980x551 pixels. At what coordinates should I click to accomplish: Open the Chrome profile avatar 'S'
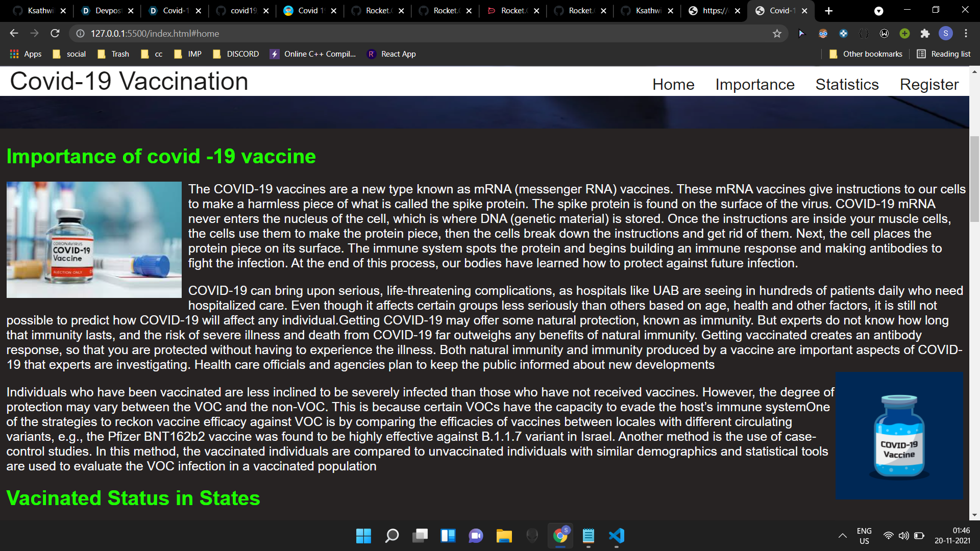945,34
